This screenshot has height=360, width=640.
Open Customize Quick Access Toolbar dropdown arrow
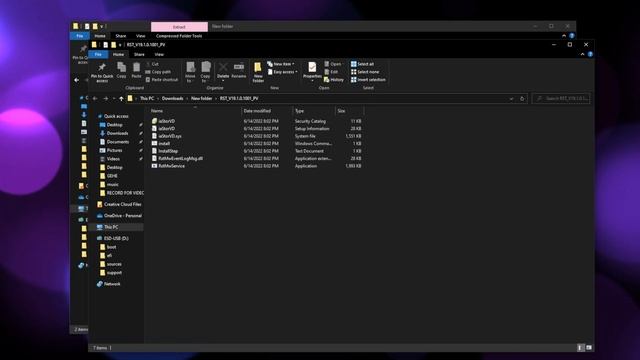[x=120, y=44]
